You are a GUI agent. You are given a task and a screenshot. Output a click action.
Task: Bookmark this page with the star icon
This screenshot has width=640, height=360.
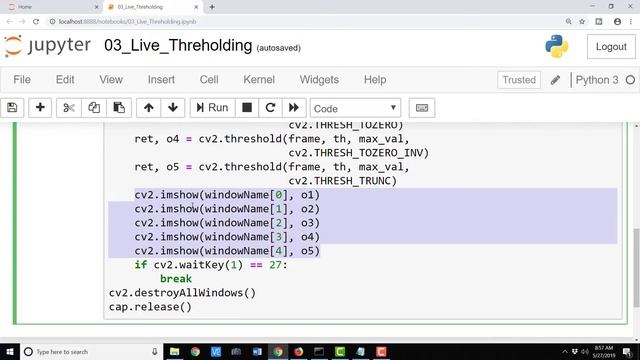582,22
